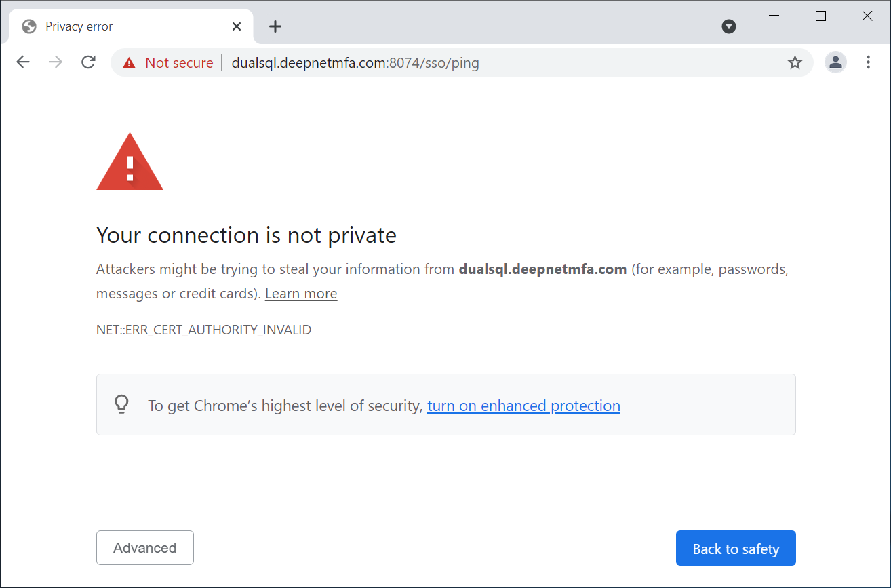Click the browser back arrow
The image size is (891, 588).
(23, 62)
